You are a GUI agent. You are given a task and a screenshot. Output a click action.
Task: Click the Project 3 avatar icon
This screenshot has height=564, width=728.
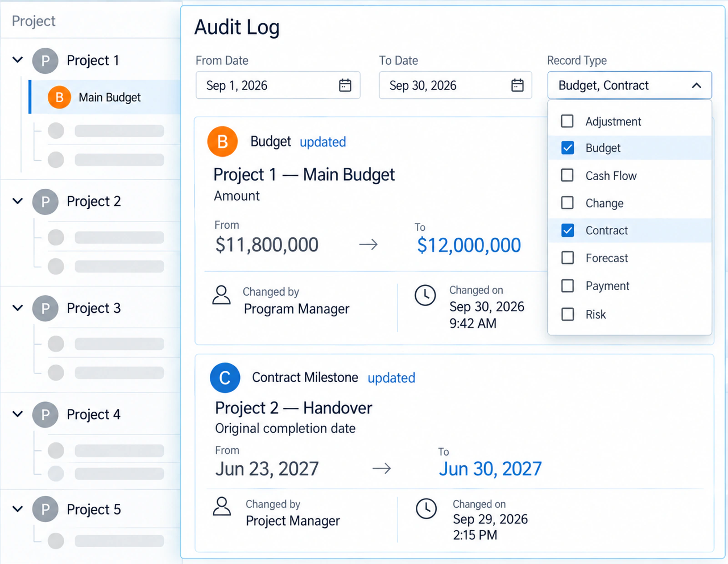(45, 308)
